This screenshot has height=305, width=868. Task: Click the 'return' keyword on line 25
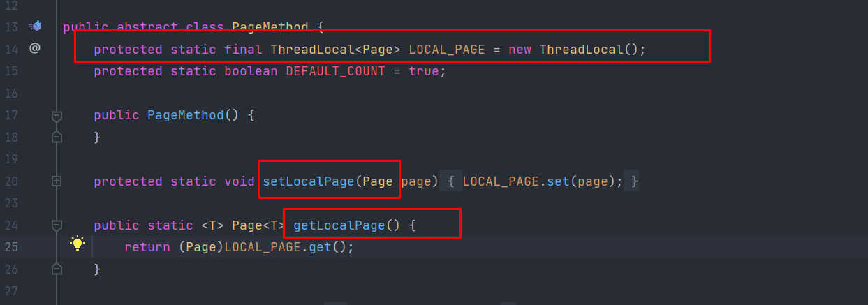coord(147,247)
